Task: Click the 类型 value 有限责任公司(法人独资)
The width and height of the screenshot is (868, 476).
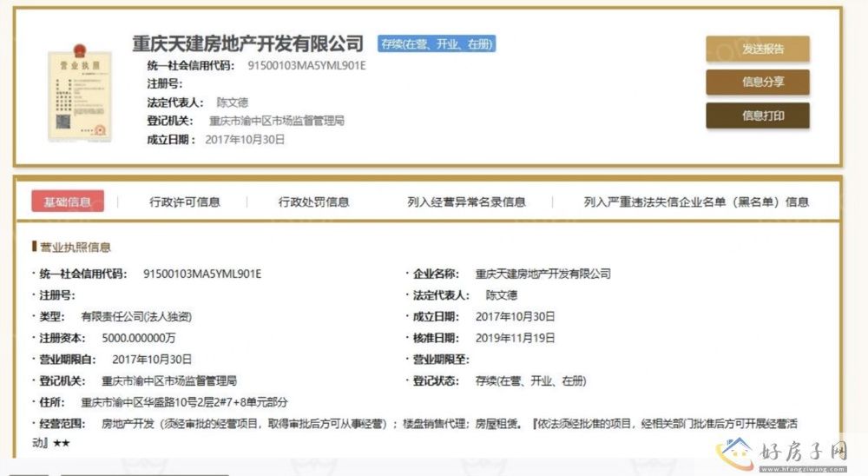Action: click(x=136, y=316)
